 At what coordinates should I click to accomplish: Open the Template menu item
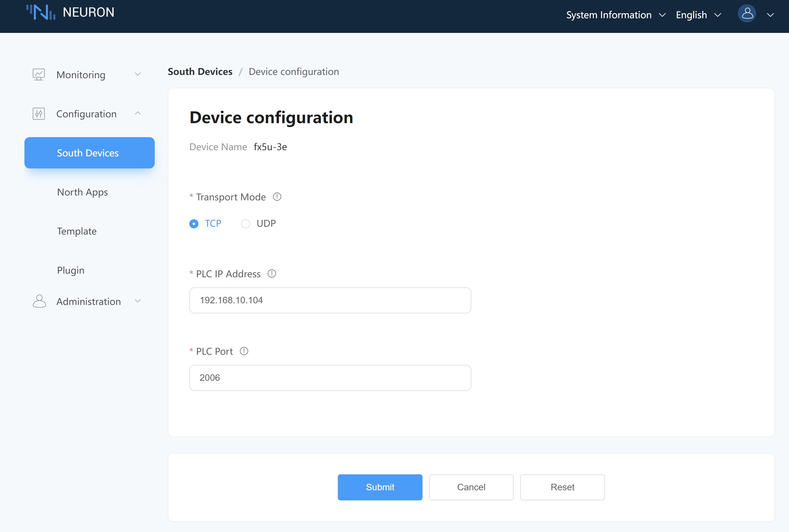click(x=77, y=231)
